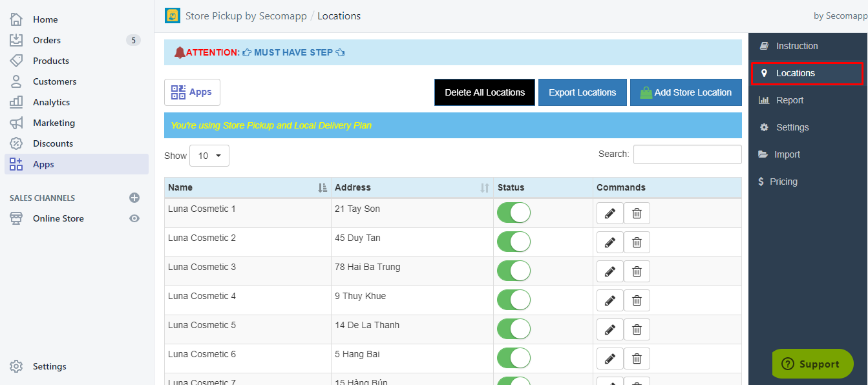Click the Online Store shop icon
This screenshot has height=385, width=868.
[16, 218]
